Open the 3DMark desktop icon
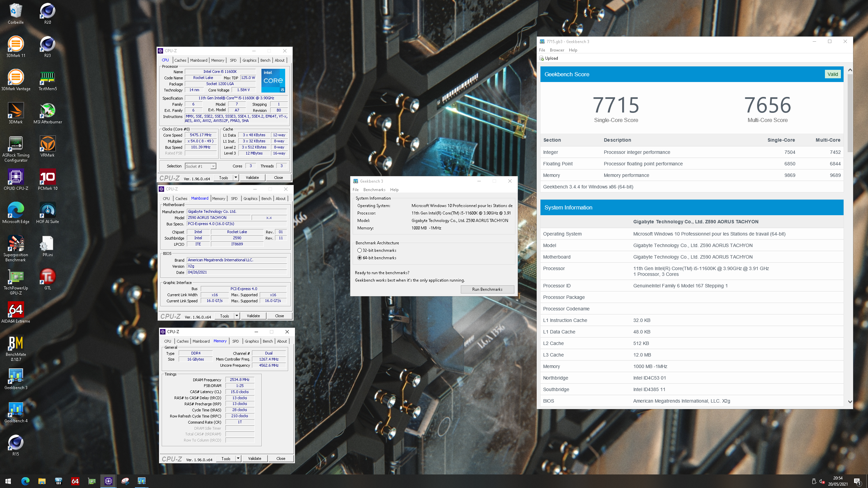868x488 pixels. [x=16, y=113]
